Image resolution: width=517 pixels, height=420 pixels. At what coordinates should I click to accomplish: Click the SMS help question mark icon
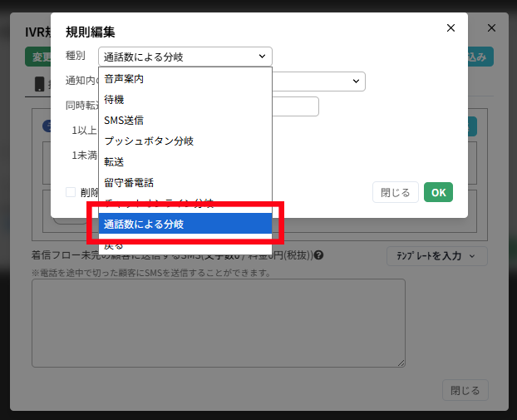pyautogui.click(x=318, y=255)
